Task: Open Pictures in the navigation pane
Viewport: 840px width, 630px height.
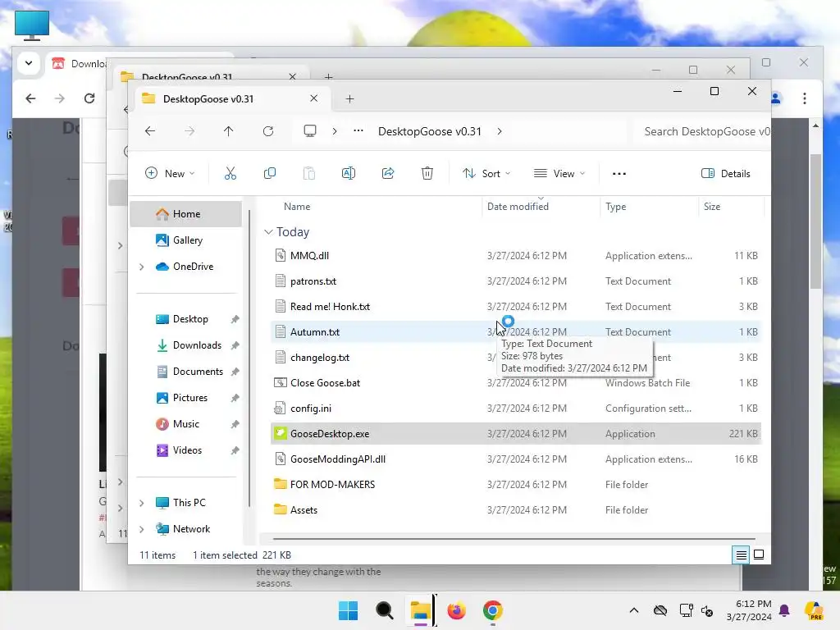Action: pos(186,398)
